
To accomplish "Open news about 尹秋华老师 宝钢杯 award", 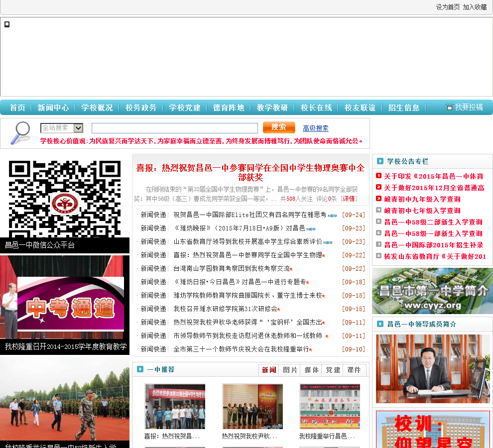I will [248, 322].
